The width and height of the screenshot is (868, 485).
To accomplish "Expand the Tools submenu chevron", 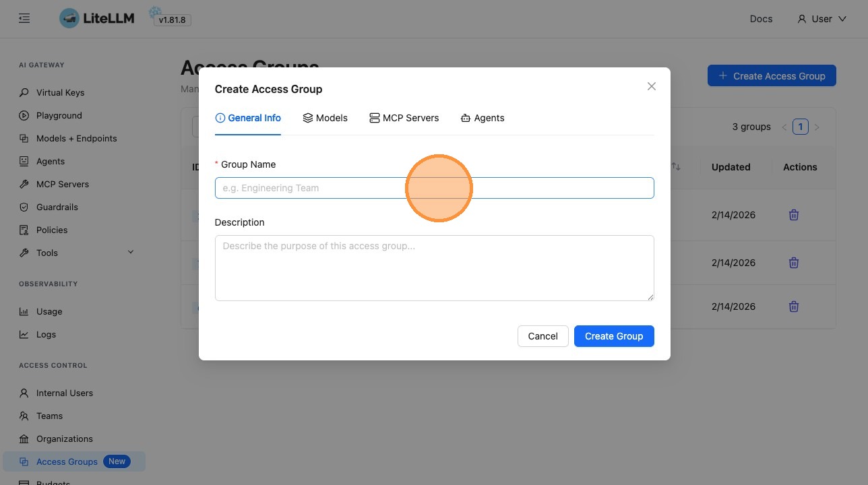I will pyautogui.click(x=131, y=252).
